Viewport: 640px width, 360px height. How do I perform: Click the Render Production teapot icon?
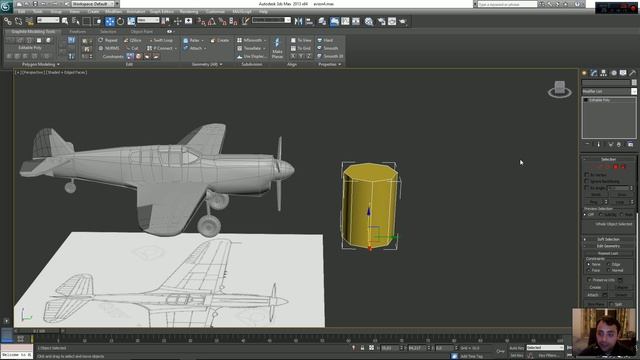coord(403,21)
